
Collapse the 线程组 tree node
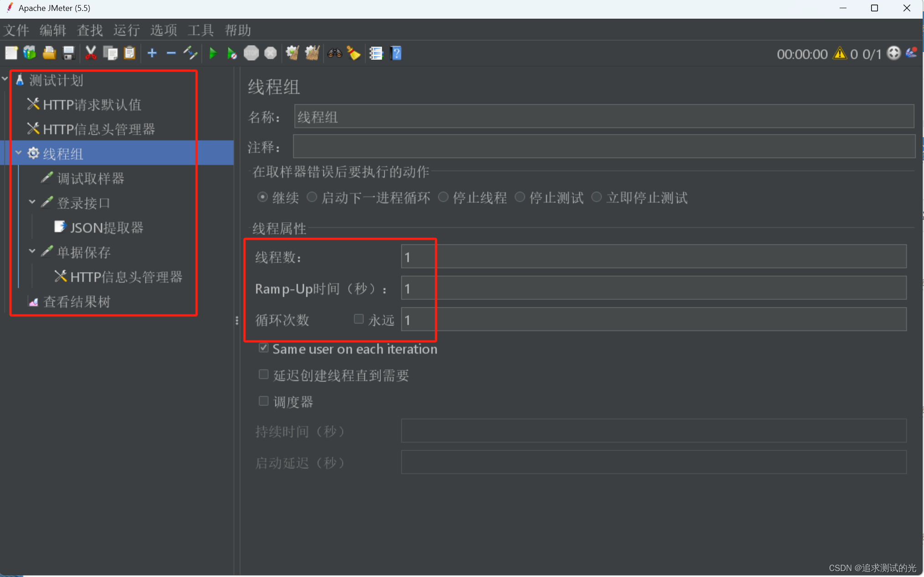pyautogui.click(x=19, y=153)
